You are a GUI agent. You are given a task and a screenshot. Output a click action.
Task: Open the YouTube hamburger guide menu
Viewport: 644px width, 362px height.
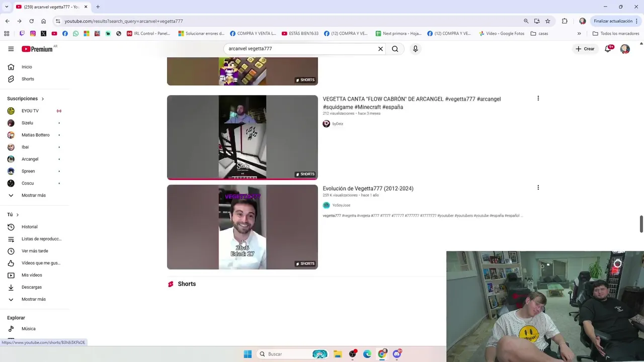[11, 49]
